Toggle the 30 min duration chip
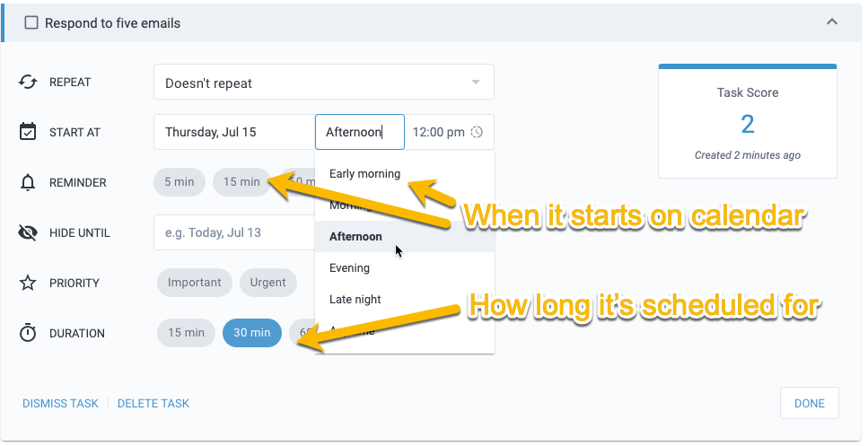Screen dimensions: 868x446 pyautogui.click(x=252, y=333)
